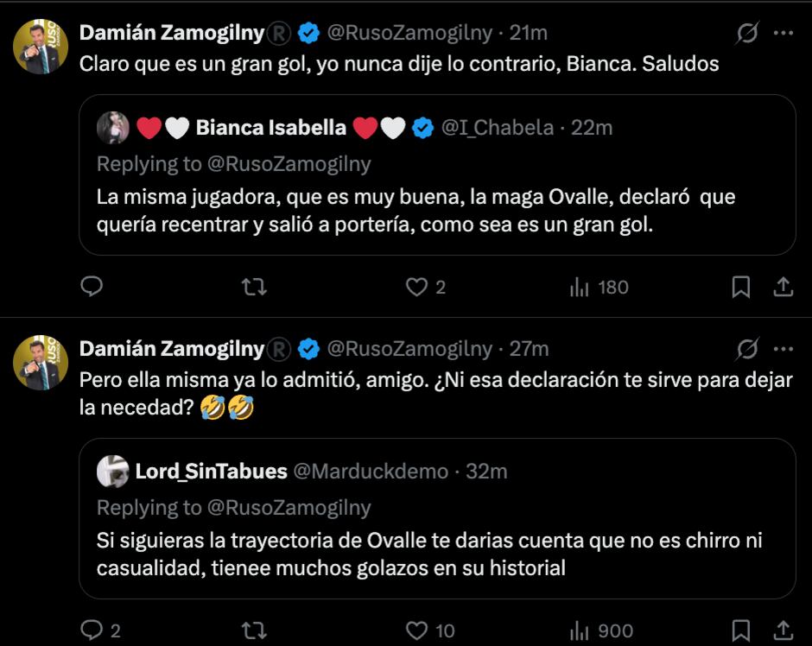Open @RusoZamogilny handle on first tweet
Viewport: 812px width, 646px height.
(x=411, y=34)
